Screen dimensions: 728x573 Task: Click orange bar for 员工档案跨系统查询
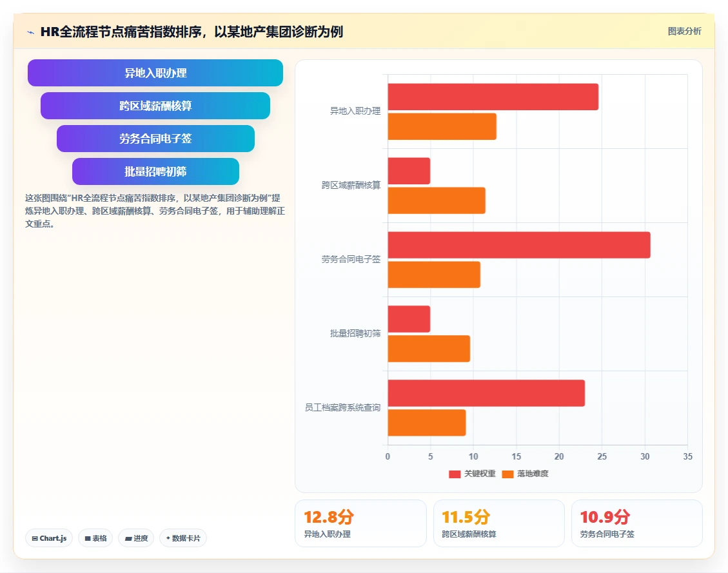click(427, 423)
